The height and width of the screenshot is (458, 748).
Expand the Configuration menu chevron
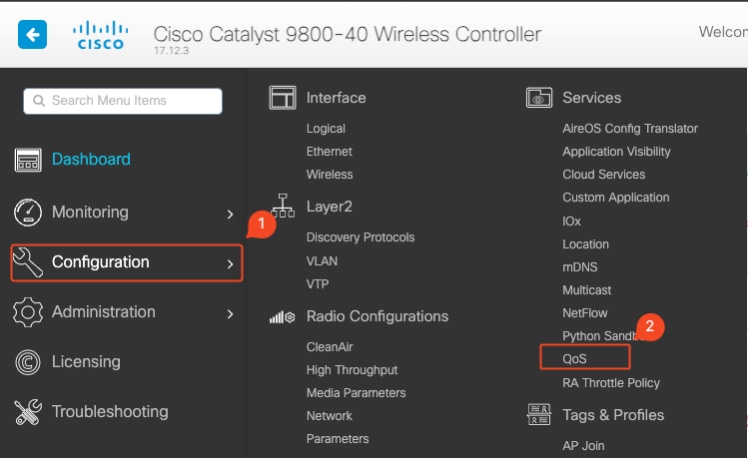(x=230, y=264)
